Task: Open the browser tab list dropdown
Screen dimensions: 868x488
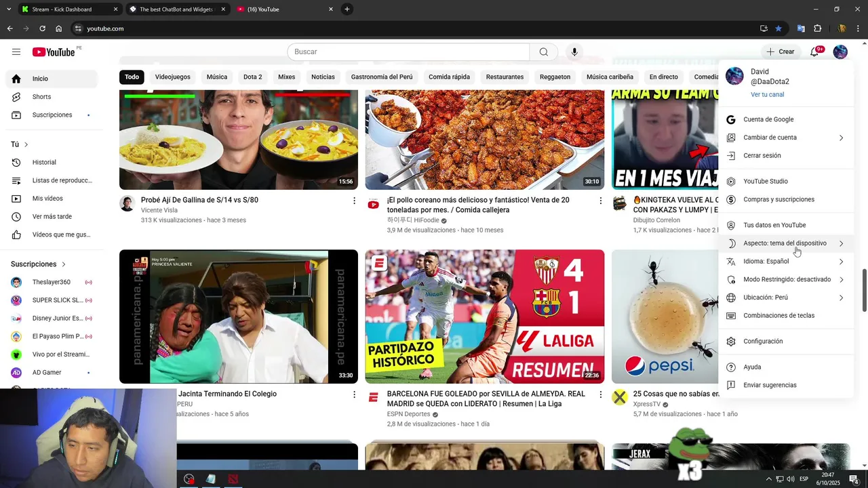Action: [9, 9]
